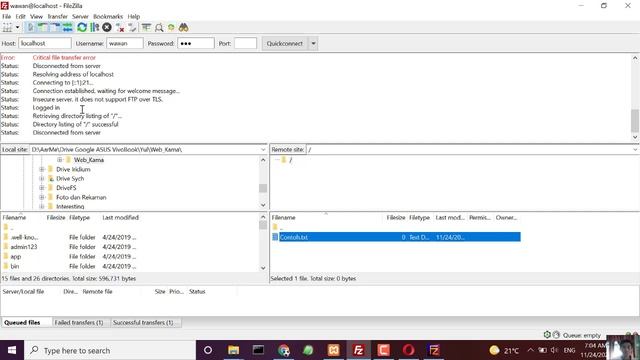The image size is (640, 360).
Task: Open the View menu
Action: [36, 16]
